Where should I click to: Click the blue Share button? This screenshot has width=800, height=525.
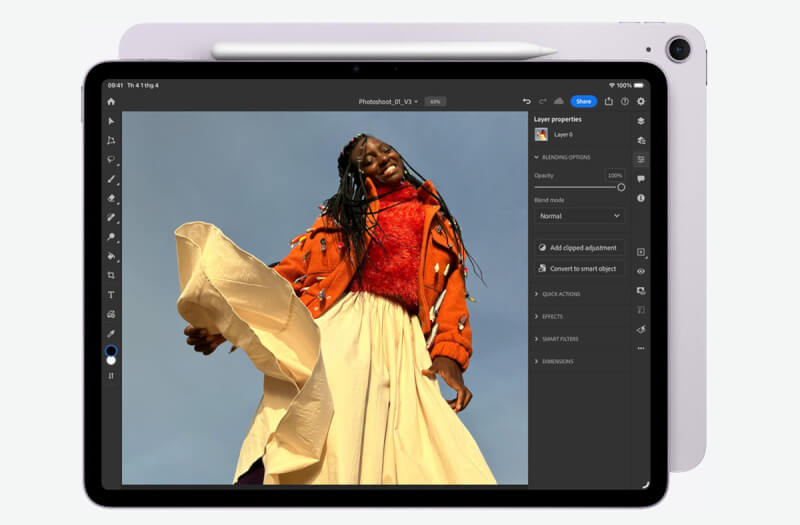tap(583, 101)
